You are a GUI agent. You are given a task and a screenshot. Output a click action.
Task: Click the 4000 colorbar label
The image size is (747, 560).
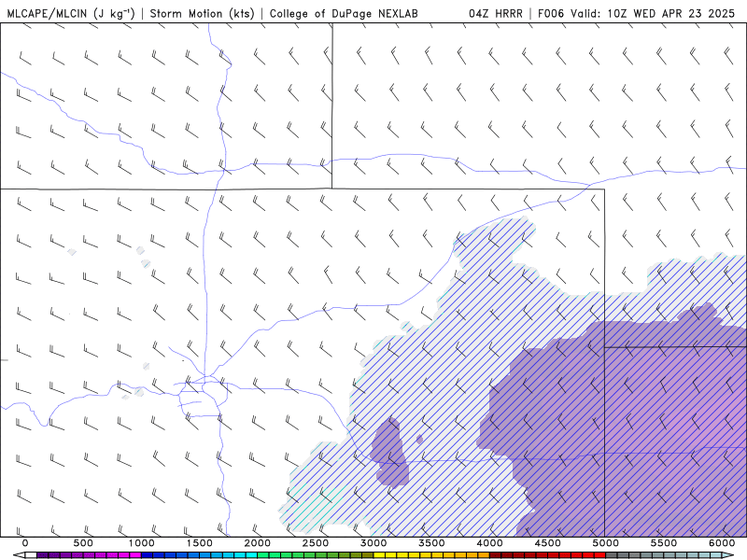pyautogui.click(x=490, y=543)
